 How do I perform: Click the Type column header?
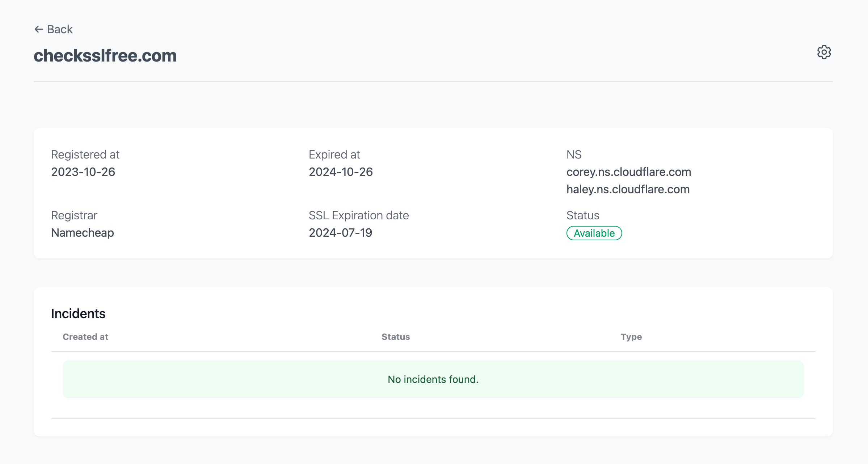coord(631,337)
